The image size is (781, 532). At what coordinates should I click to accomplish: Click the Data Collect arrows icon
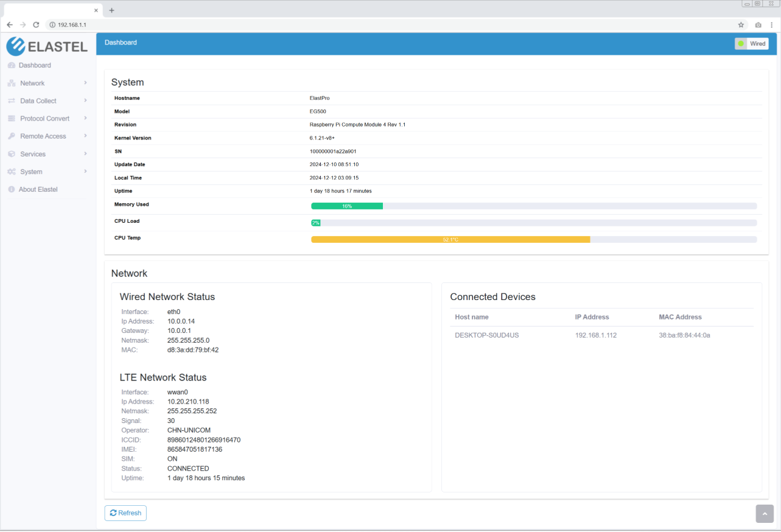coord(12,101)
